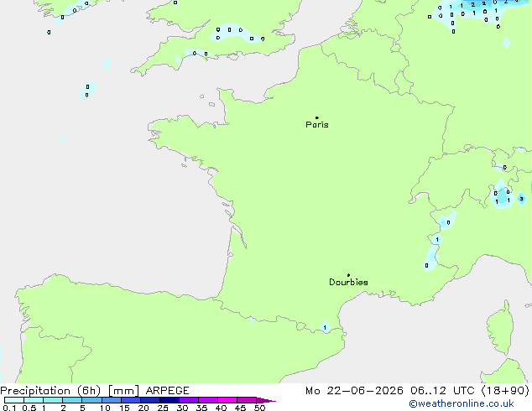Click the 40–45 mm magenta legend swatch
Viewport: 532px width, 411px height.
[227, 400]
